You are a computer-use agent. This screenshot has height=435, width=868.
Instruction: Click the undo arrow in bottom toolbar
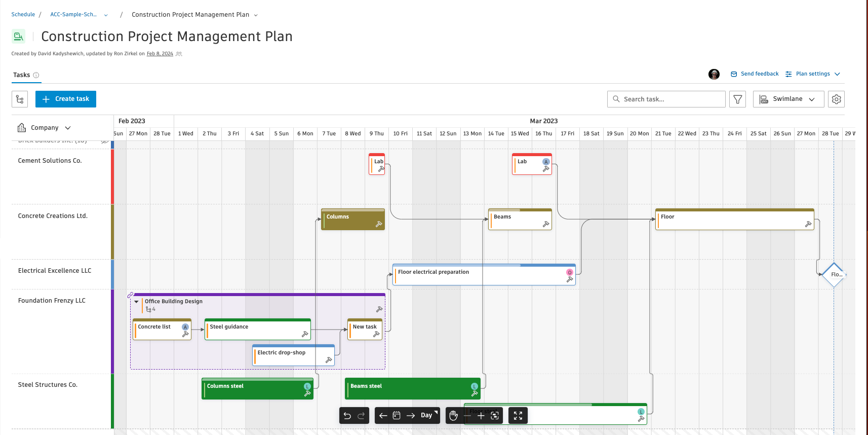347,416
